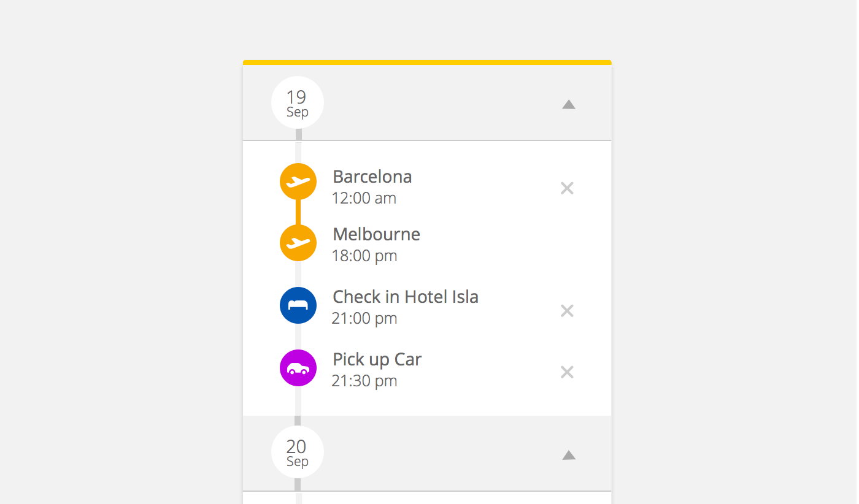
Task: Click the Melbourne flight plane icon
Action: (x=298, y=243)
